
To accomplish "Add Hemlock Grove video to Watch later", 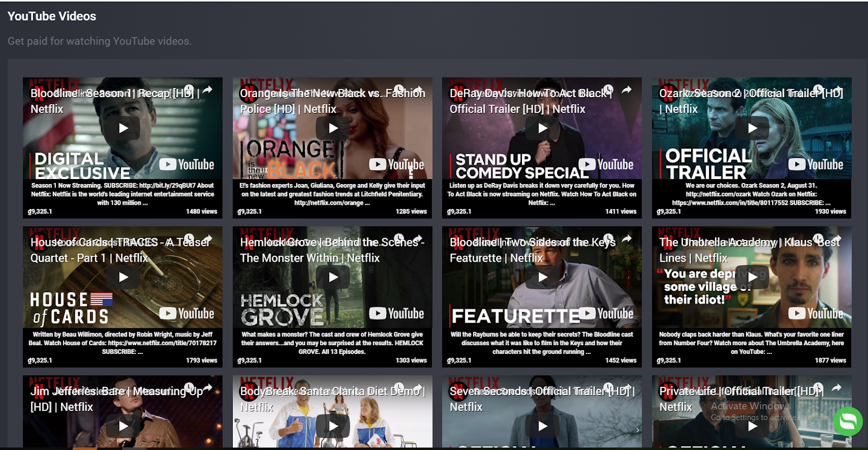I will (x=399, y=239).
